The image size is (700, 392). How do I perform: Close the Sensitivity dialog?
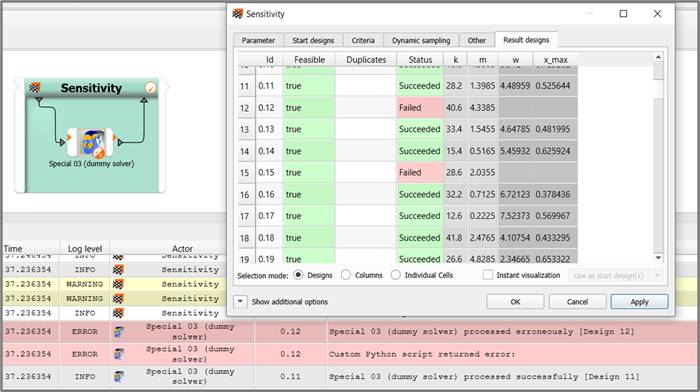pos(657,14)
